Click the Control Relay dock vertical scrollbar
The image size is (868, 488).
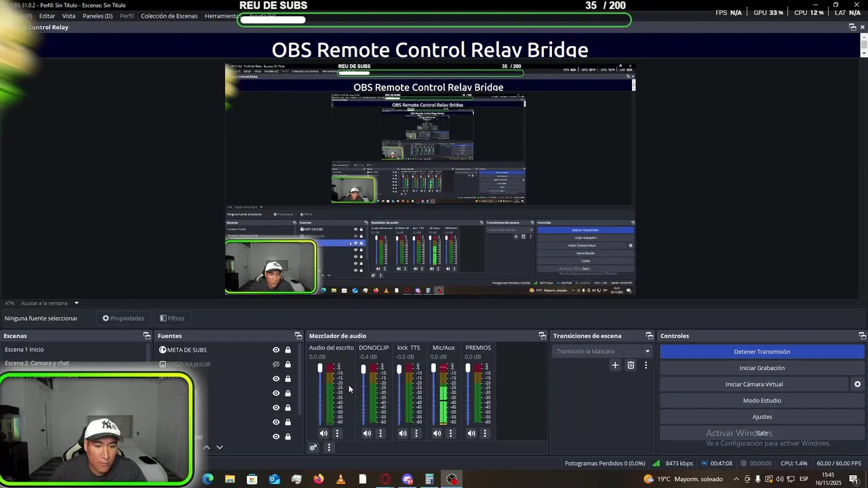(x=863, y=46)
